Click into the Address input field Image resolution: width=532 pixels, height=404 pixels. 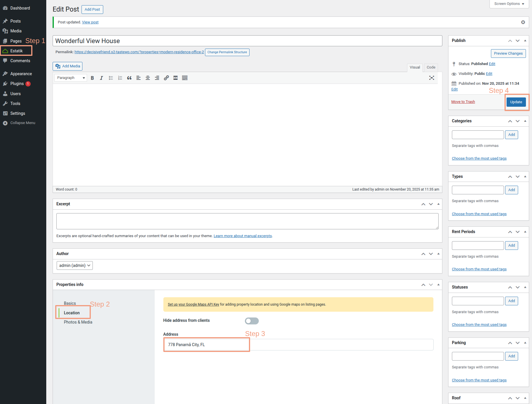click(298, 345)
